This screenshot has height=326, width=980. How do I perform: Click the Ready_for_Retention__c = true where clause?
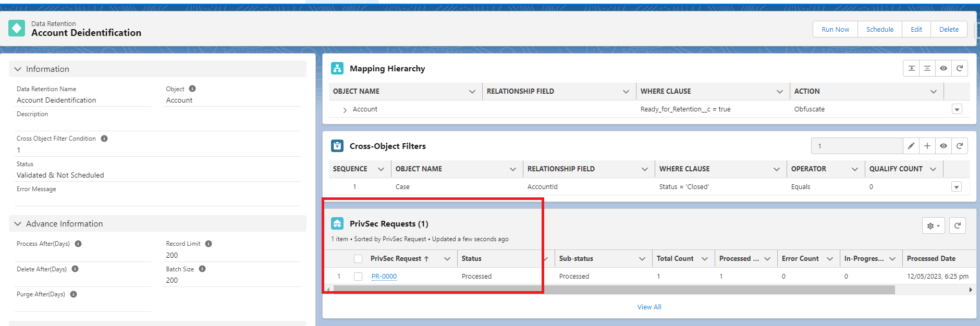pyautogui.click(x=685, y=109)
